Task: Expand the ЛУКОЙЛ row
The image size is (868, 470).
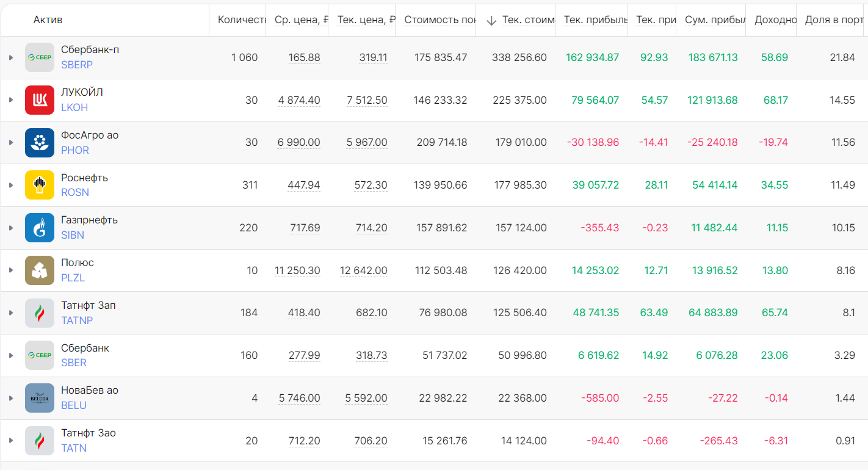Action: point(11,100)
